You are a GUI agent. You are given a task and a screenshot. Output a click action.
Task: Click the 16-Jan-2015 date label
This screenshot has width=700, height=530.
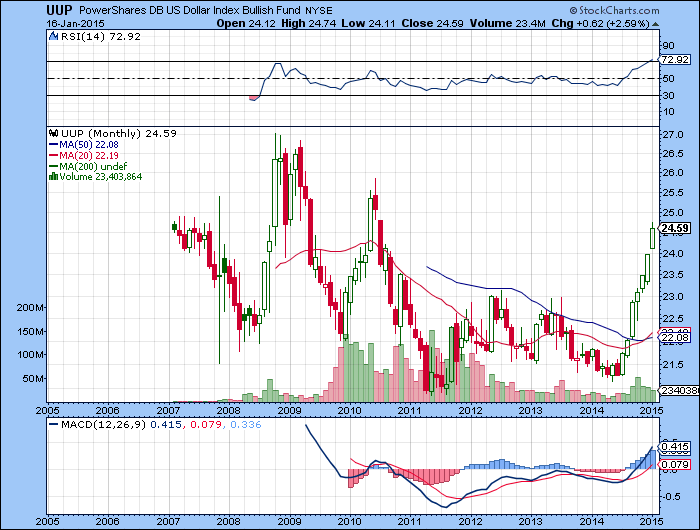[75, 23]
